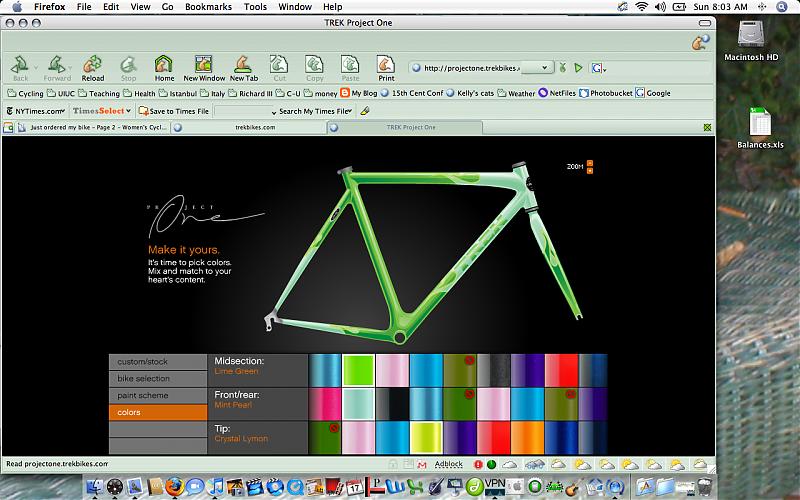Expand the URL address bar dropdown
The height and width of the screenshot is (500, 800).
546,68
